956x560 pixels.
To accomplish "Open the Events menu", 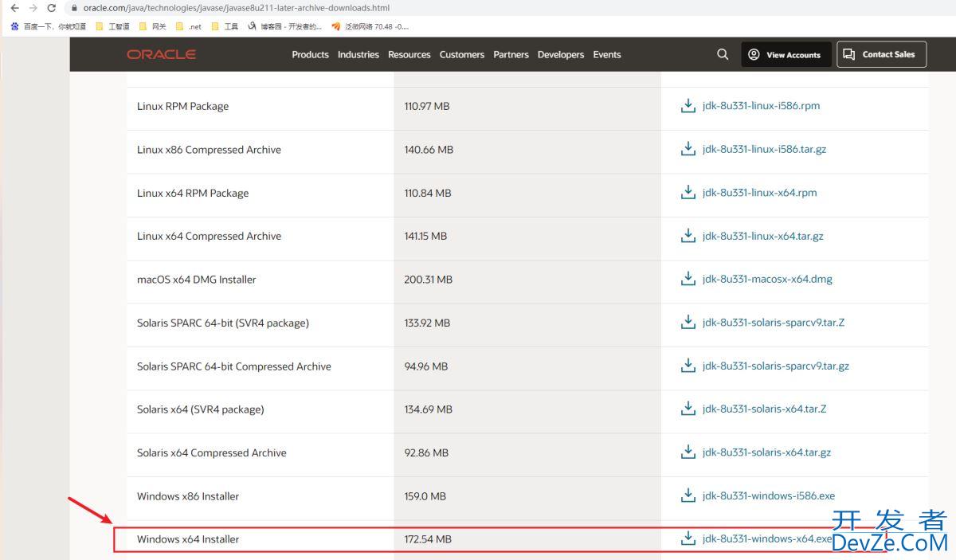I will 607,55.
